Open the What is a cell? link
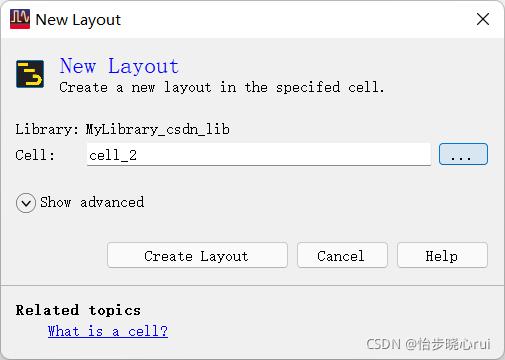505x360 pixels. [108, 331]
